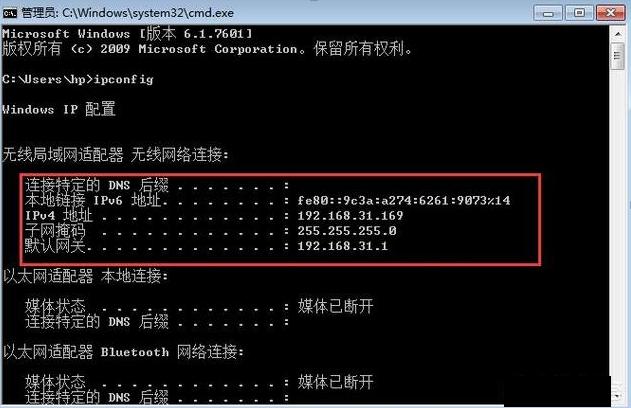The height and width of the screenshot is (408, 631).
Task: Click the 无线局域网适配器 无线网络连接 heading
Action: [115, 155]
